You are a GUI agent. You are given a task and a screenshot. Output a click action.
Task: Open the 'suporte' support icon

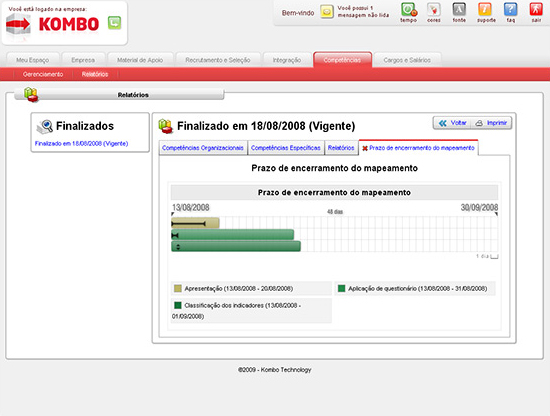485,9
